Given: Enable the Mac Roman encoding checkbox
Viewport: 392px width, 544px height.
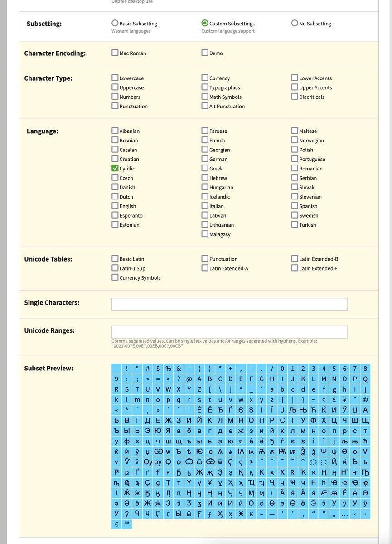Looking at the screenshot, I should point(115,53).
